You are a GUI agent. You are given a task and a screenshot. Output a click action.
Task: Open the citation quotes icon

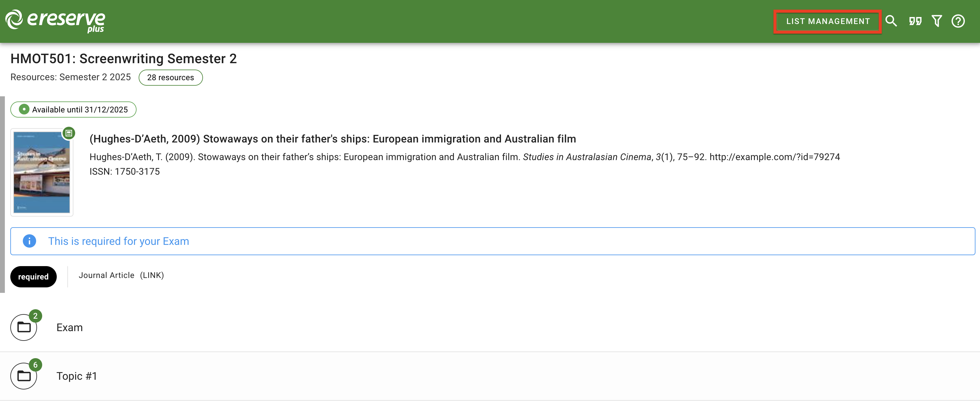pyautogui.click(x=915, y=21)
